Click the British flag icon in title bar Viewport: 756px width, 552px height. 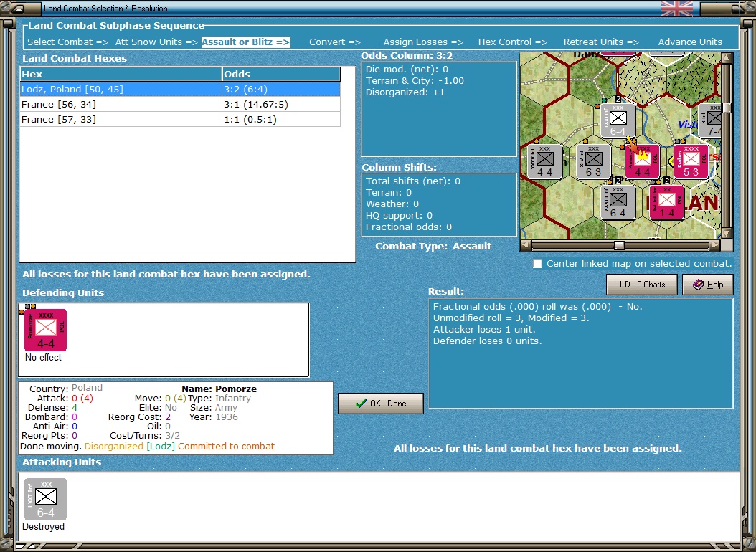click(x=677, y=8)
